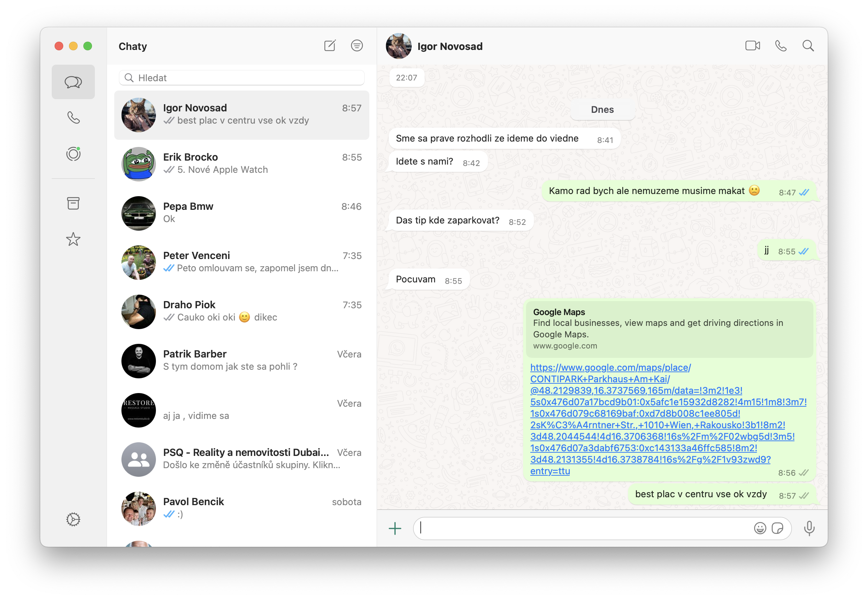The image size is (868, 600).
Task: Select the Pepa Bmw conversation
Action: pyautogui.click(x=242, y=213)
